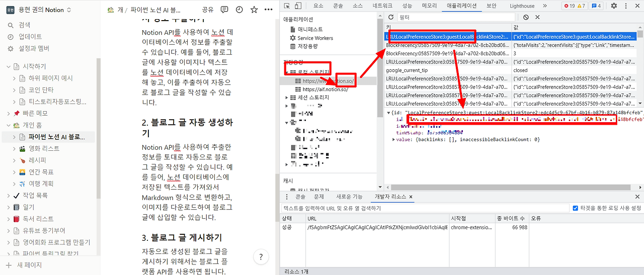The width and height of the screenshot is (644, 275).
Task: Open the drawer three-dot menu
Action: tap(287, 197)
